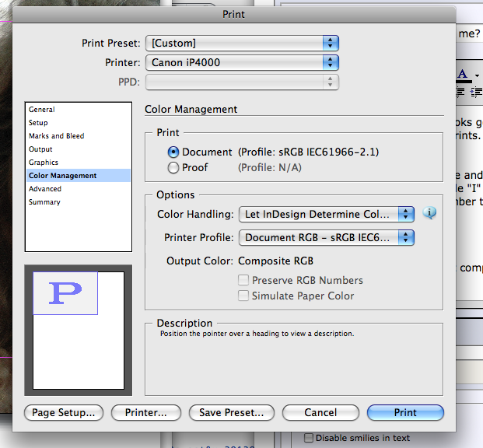Click the color handling info icon
This screenshot has height=448, width=483.
click(x=429, y=212)
